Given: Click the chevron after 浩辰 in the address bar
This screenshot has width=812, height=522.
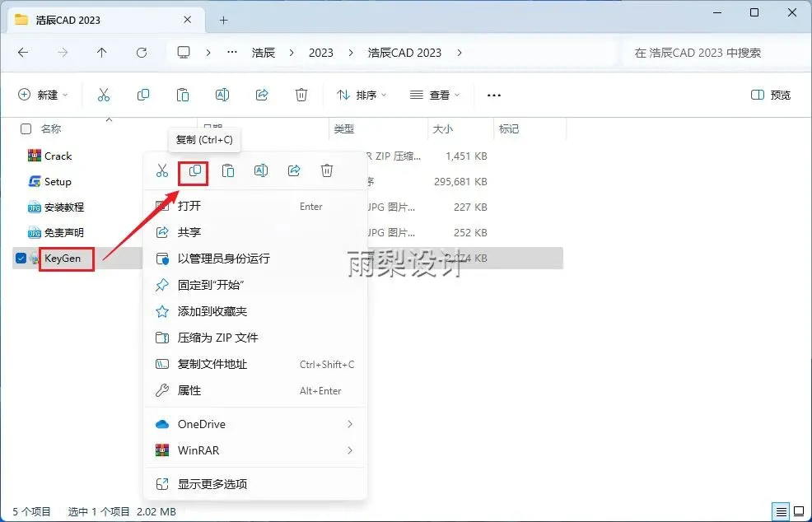Looking at the screenshot, I should pos(292,53).
